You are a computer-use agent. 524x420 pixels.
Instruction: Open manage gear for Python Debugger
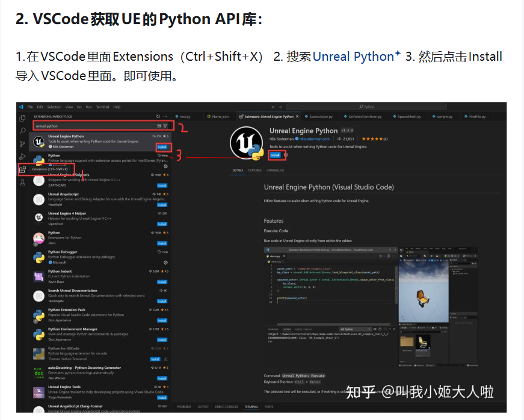[x=165, y=262]
